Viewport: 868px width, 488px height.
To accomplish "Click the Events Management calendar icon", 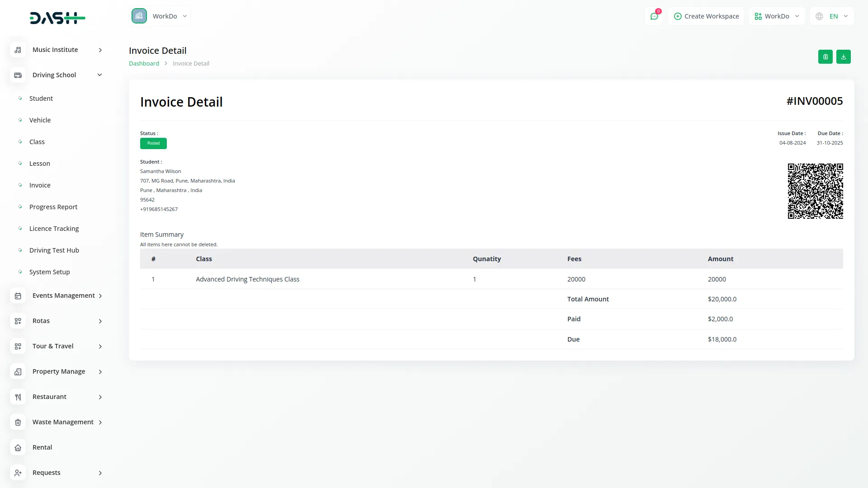I will [18, 296].
